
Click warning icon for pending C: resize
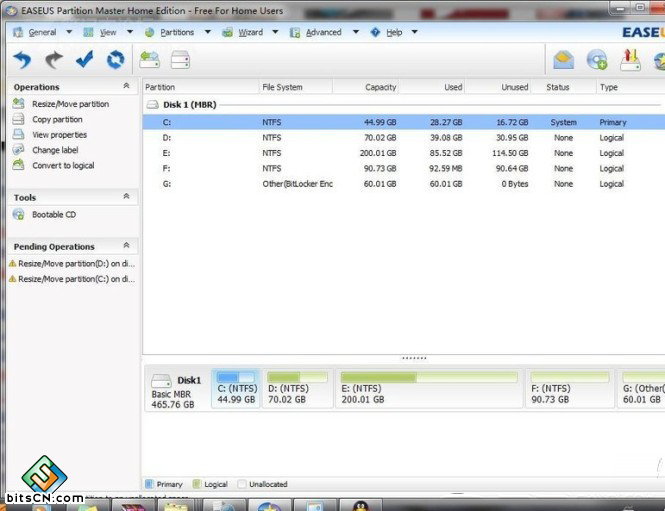click(x=12, y=279)
